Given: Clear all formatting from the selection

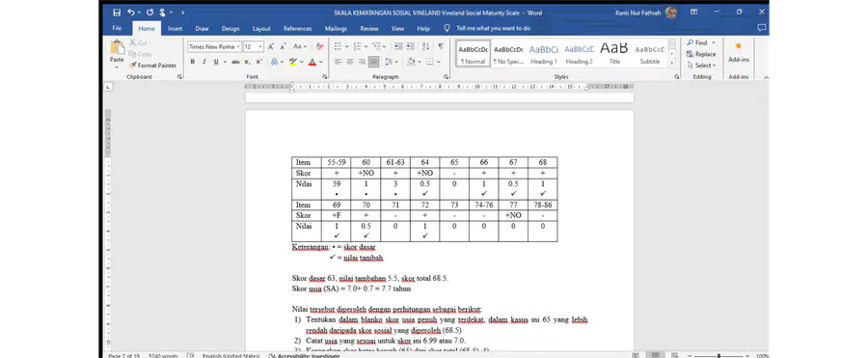Looking at the screenshot, I should point(319,46).
